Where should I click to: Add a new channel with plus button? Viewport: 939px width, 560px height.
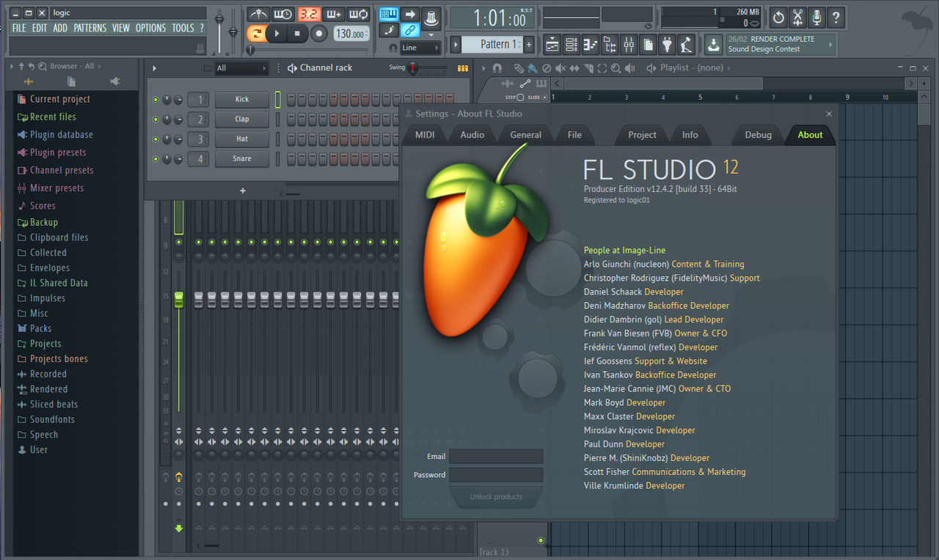click(243, 191)
